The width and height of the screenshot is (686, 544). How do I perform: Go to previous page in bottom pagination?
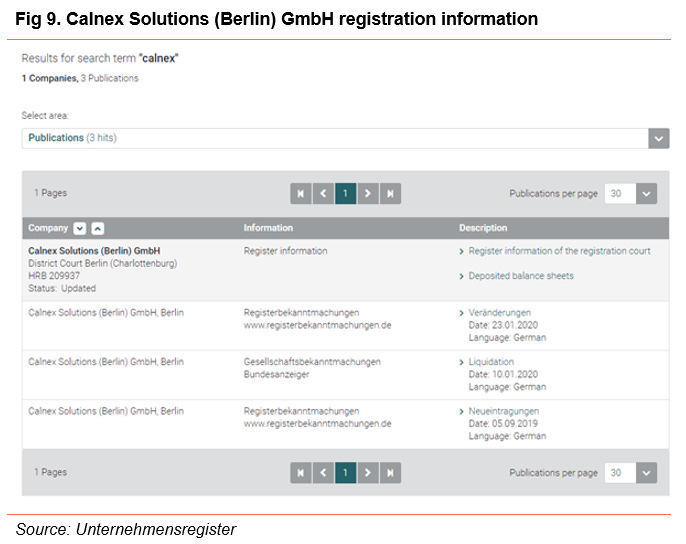[323, 473]
